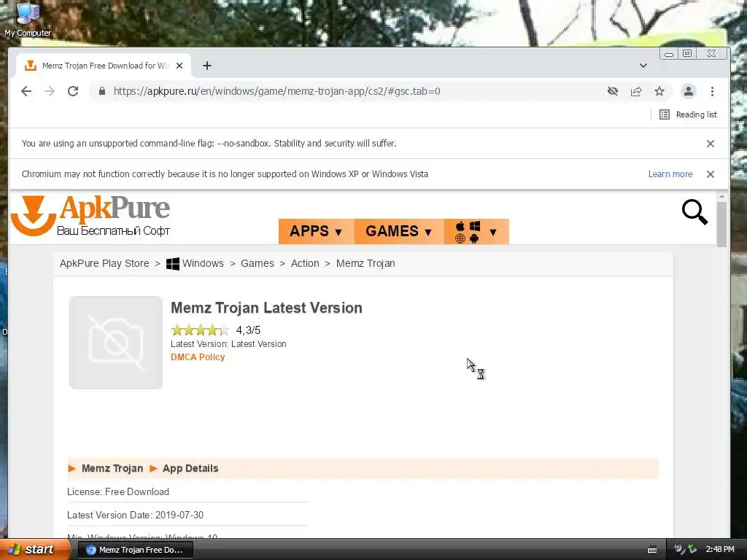Image resolution: width=747 pixels, height=560 pixels.
Task: Click the Memz Trojan taskbar button
Action: coord(135,550)
